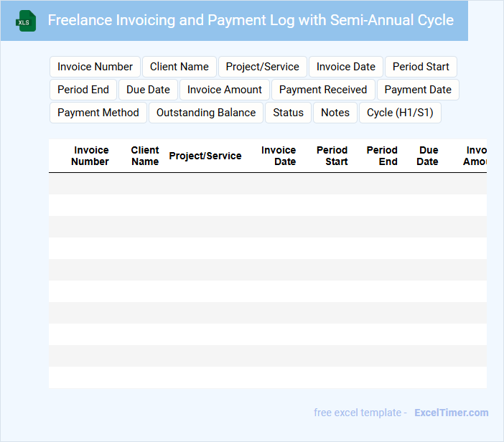
Task: Open the ExcelTimer.com link
Action: click(x=451, y=413)
